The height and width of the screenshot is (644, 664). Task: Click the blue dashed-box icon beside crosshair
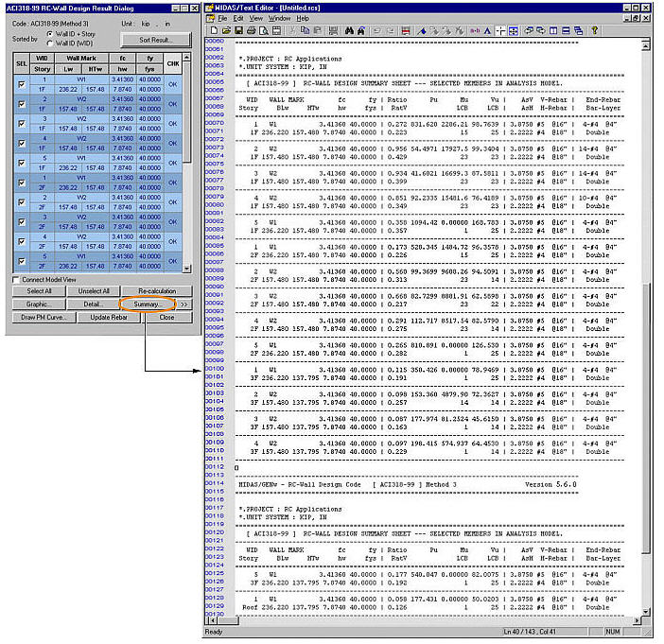point(514,30)
